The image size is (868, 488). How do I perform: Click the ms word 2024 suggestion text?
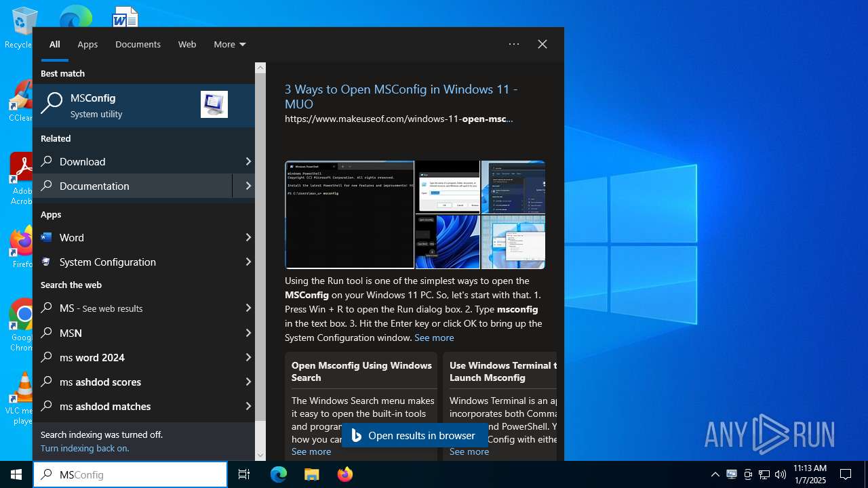(92, 358)
